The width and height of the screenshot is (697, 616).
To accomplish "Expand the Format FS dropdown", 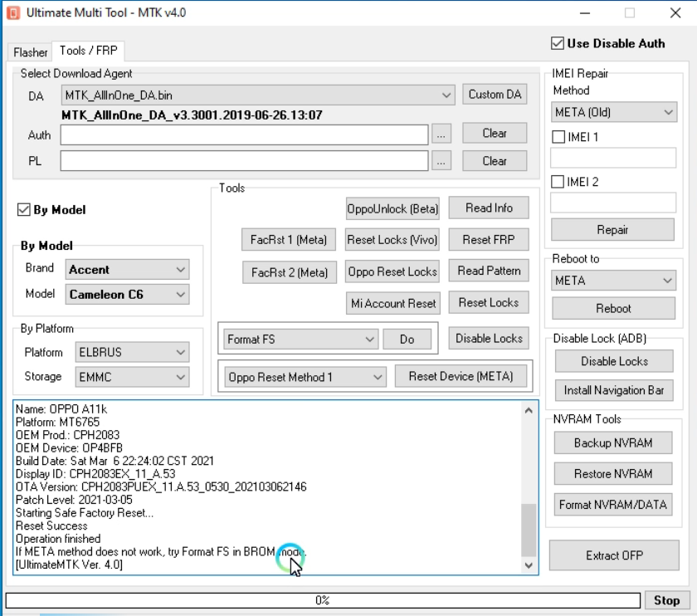I will tap(301, 340).
